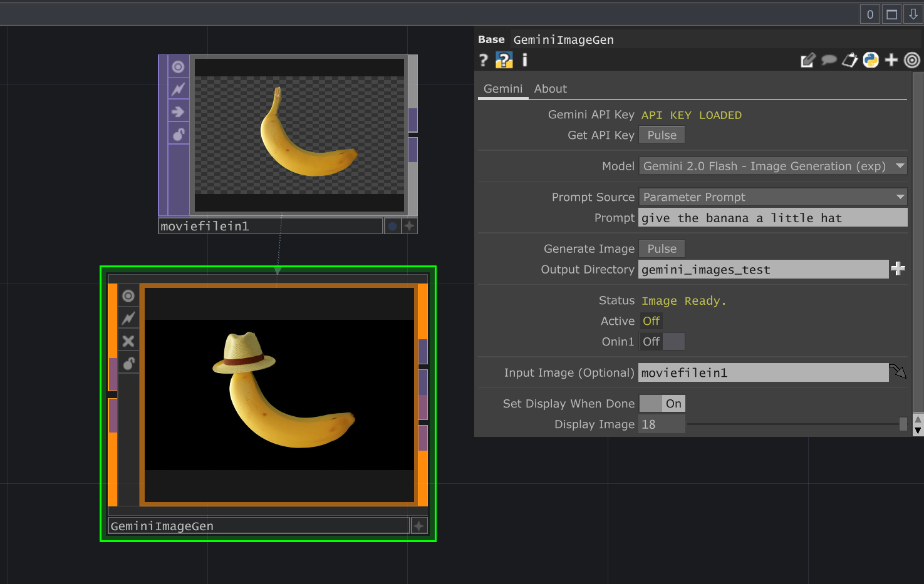Expand the Prompt Source dropdown
This screenshot has height=584, width=924.
coord(772,197)
